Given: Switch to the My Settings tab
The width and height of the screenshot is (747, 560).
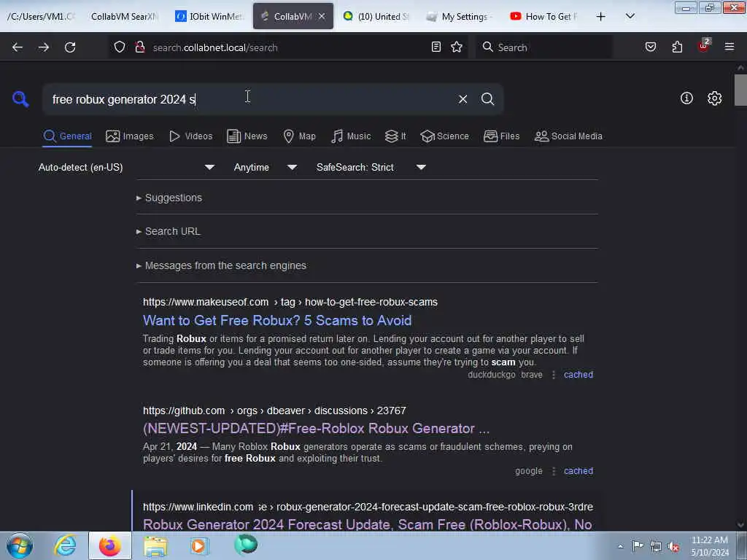Looking at the screenshot, I should pyautogui.click(x=460, y=16).
